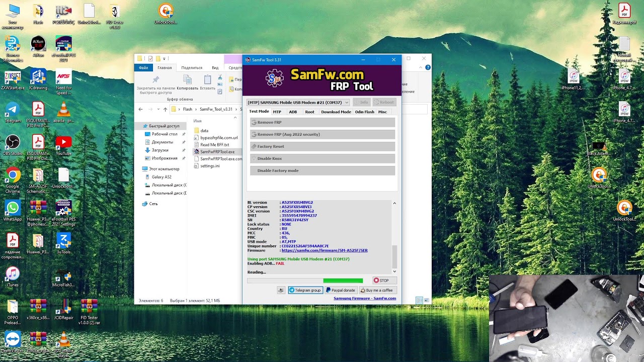Viewport: 644px width, 362px height.
Task: Open the Файл menu in Explorer
Action: coord(143,67)
